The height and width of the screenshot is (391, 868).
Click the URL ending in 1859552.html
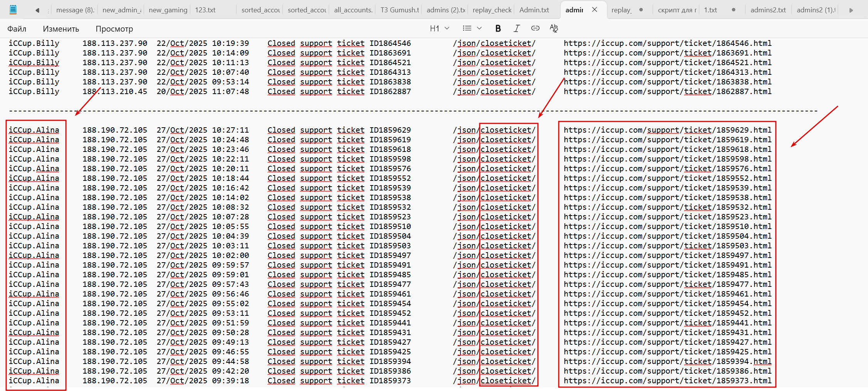[667, 178]
